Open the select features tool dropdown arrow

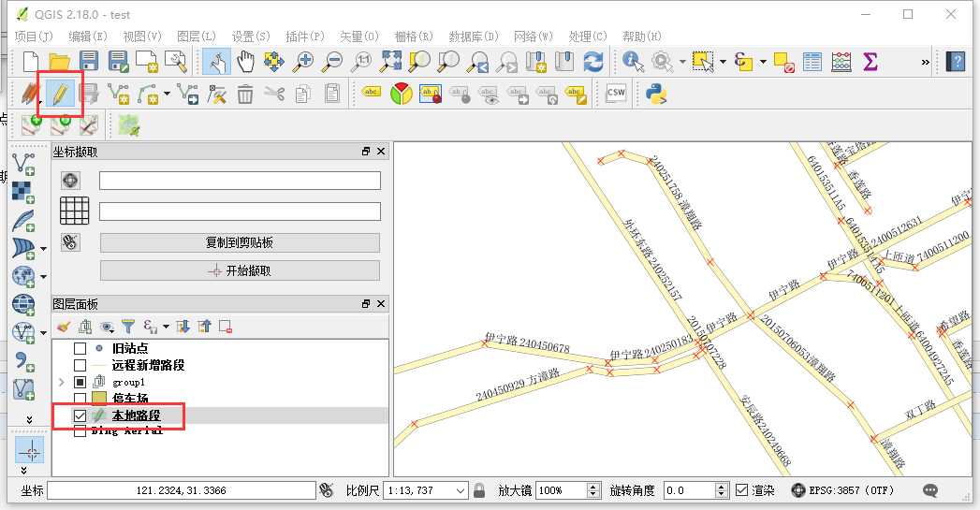[x=724, y=62]
